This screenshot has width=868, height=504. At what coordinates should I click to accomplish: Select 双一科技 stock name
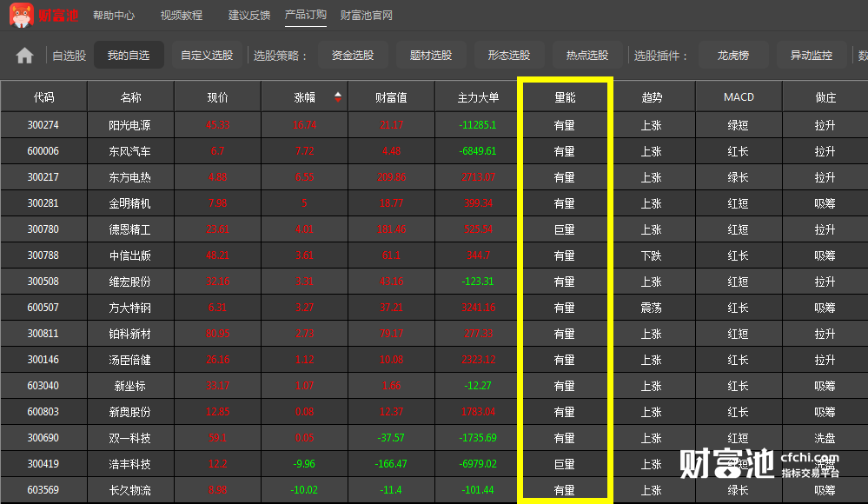(129, 438)
